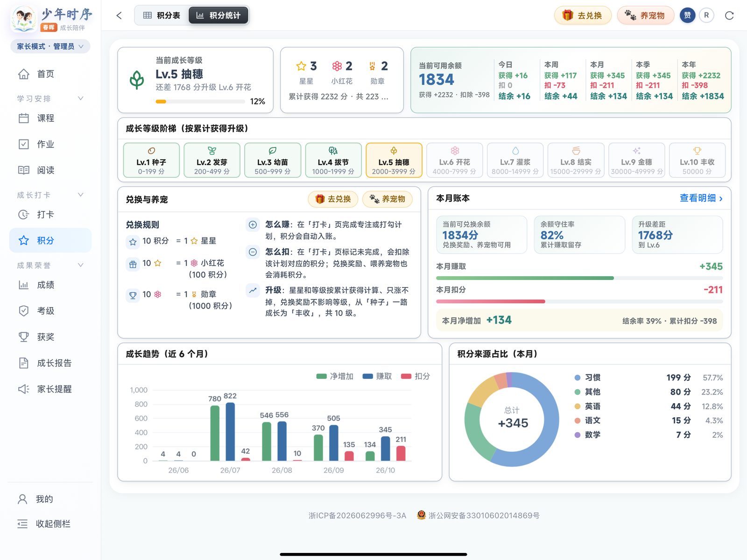
Task: Open 家长提醒 megaphone item in sidebar
Action: (50, 389)
